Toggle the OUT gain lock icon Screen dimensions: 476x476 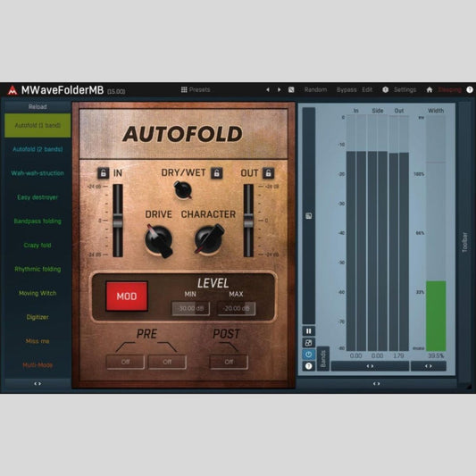point(268,173)
